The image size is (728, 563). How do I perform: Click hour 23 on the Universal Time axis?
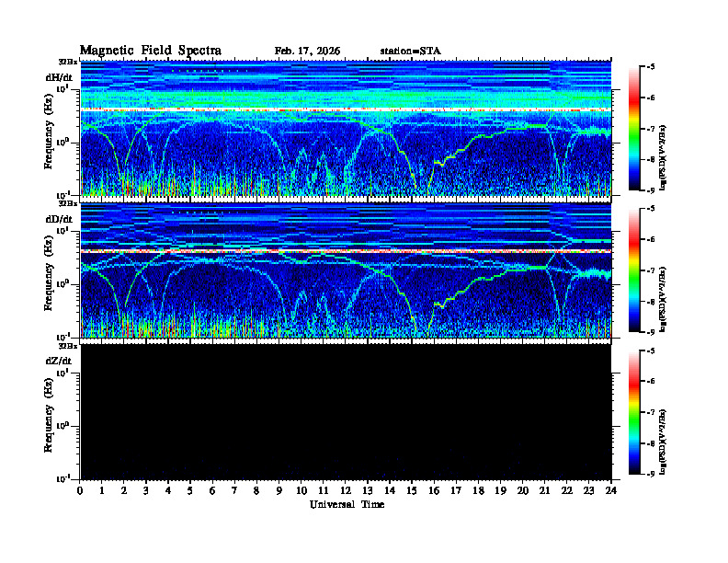pyautogui.click(x=588, y=490)
